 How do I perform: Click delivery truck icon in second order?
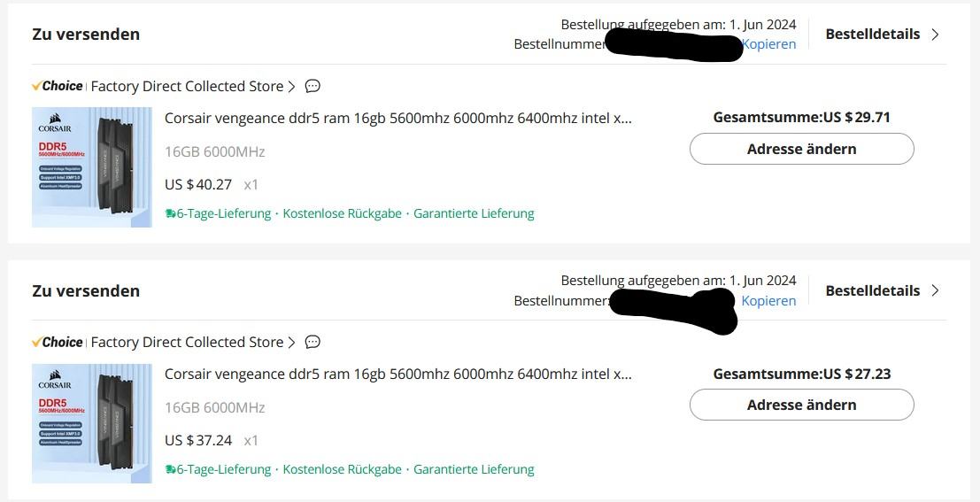pos(171,469)
